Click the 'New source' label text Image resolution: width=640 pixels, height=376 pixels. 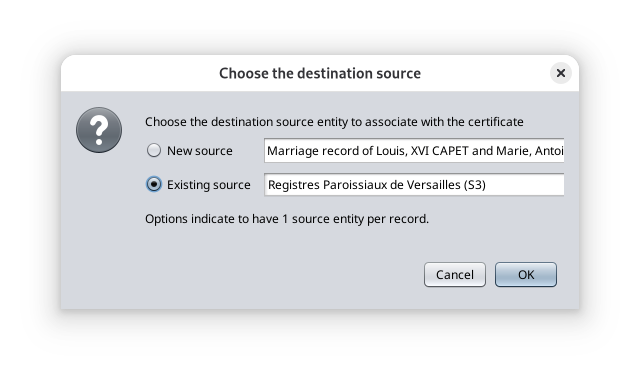click(200, 151)
